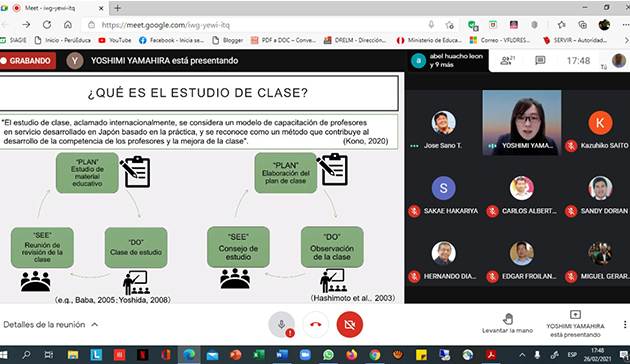Image resolution: width=630 pixels, height=364 pixels.
Task: Open the browser Favorites list icon
Action: [x=561, y=25]
